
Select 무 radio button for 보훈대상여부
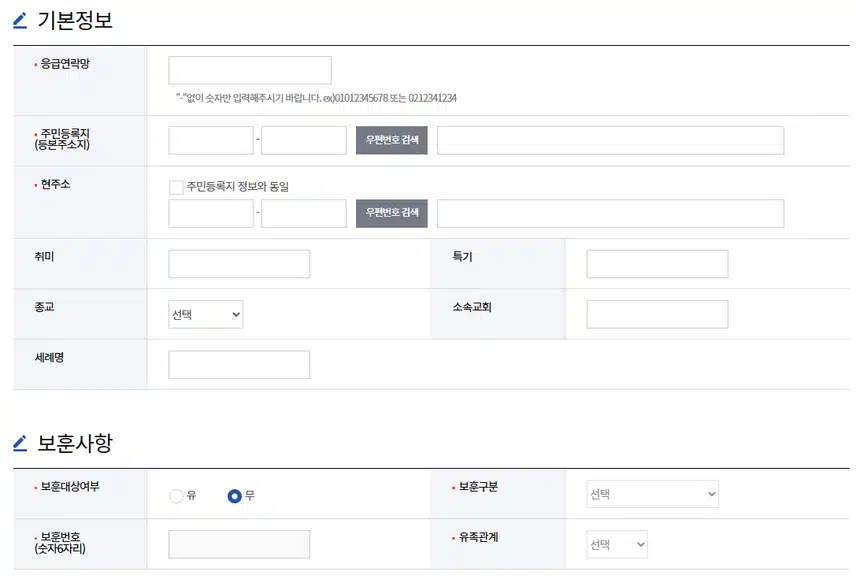point(234,496)
